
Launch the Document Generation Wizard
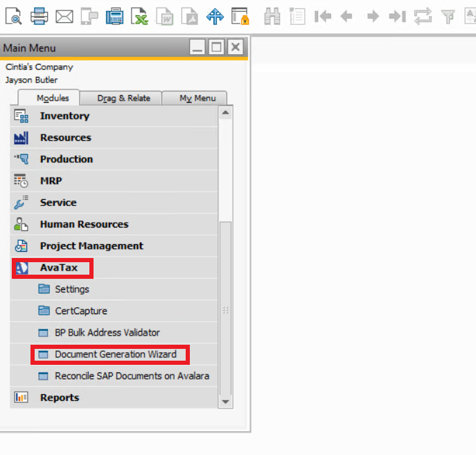tap(114, 354)
